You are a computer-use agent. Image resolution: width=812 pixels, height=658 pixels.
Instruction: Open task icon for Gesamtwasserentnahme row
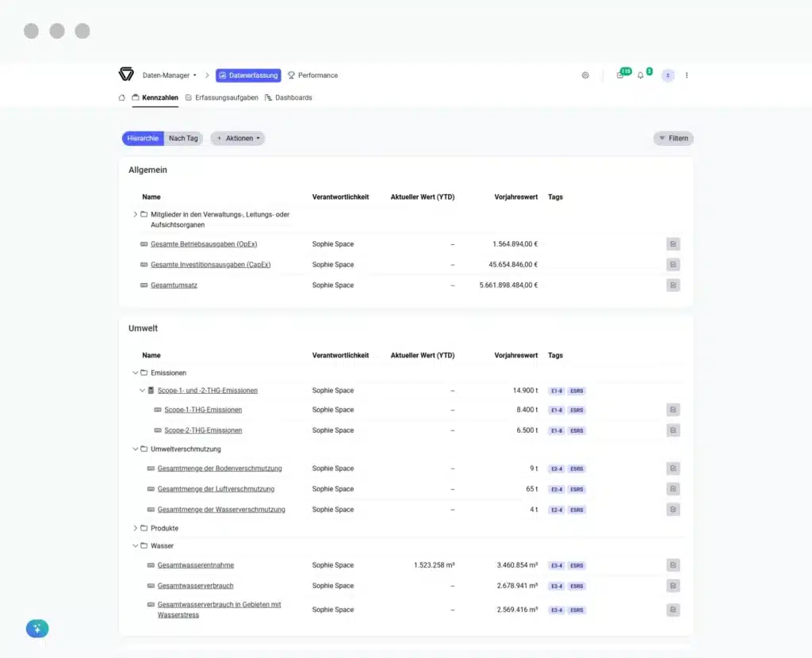pos(673,564)
